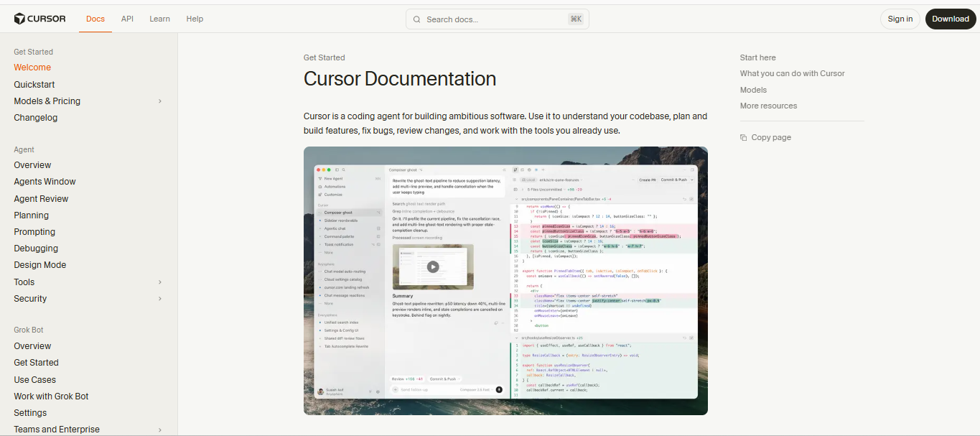Click the ⌘K shortcut badge
This screenshot has width=980, height=436.
[x=576, y=19]
